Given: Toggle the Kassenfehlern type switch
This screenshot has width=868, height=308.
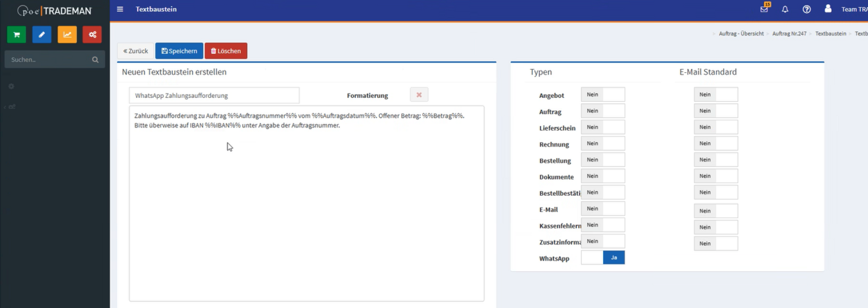Looking at the screenshot, I should (603, 225).
